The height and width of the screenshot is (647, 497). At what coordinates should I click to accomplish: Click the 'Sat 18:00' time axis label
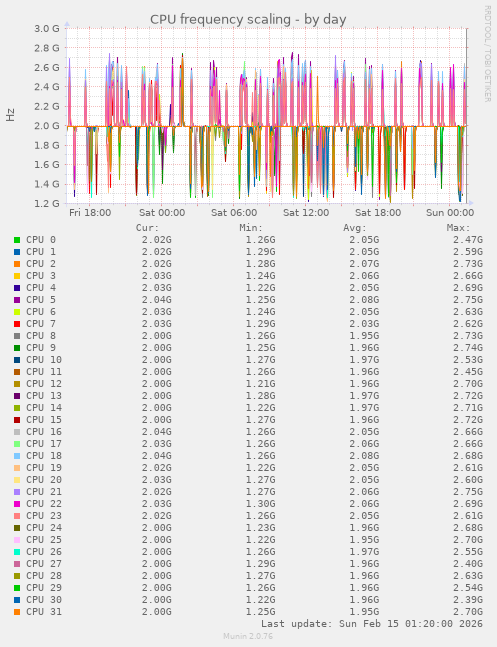pyautogui.click(x=378, y=213)
